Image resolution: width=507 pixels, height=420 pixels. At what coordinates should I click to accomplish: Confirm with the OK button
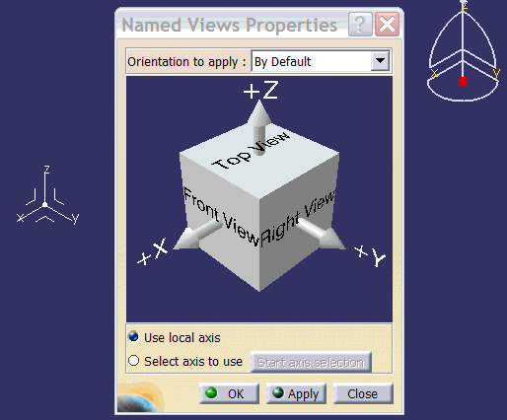tap(229, 393)
